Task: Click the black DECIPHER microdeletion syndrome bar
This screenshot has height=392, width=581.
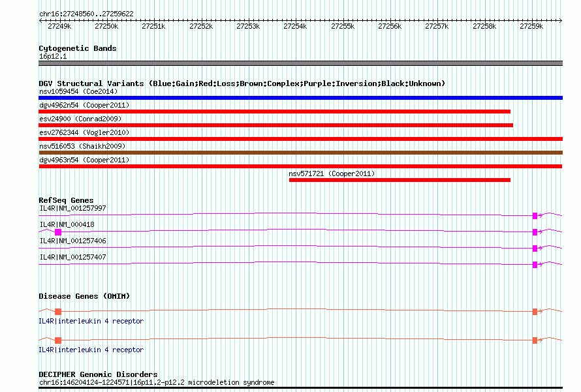Action: (x=300, y=387)
